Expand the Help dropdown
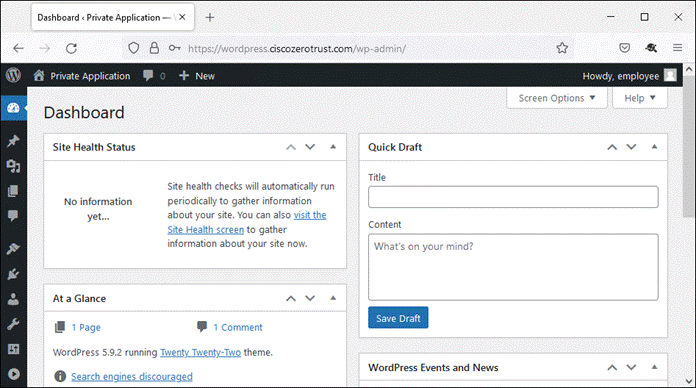The height and width of the screenshot is (388, 696). pos(640,98)
